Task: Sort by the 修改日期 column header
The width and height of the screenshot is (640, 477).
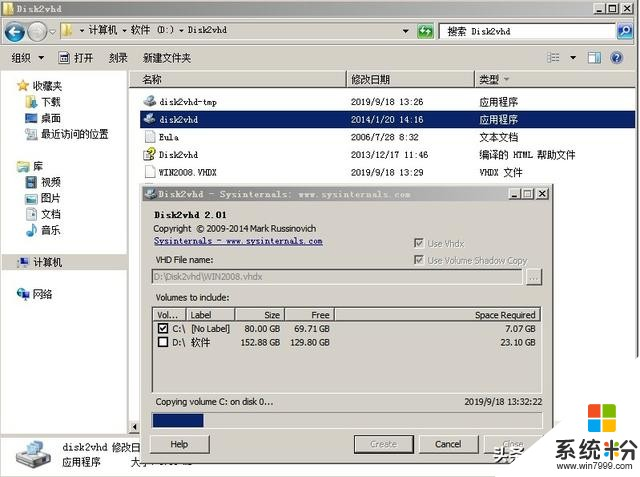Action: coord(410,79)
